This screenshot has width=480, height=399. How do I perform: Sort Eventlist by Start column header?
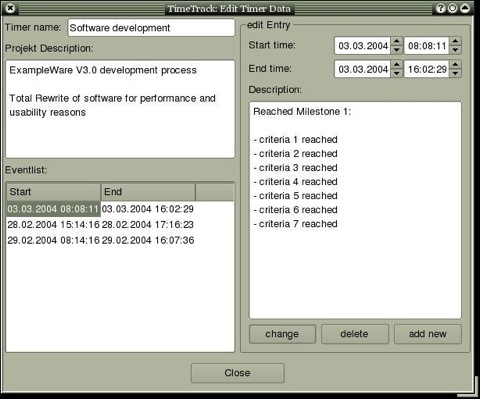pos(53,192)
